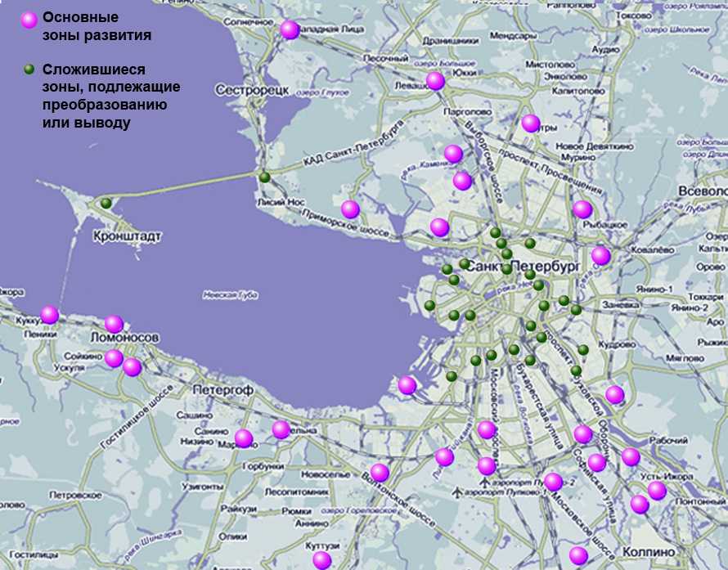This screenshot has height=570, width=728.
Task: Click the airplane icon at аэропорт Пулково-1
Action: point(457,491)
